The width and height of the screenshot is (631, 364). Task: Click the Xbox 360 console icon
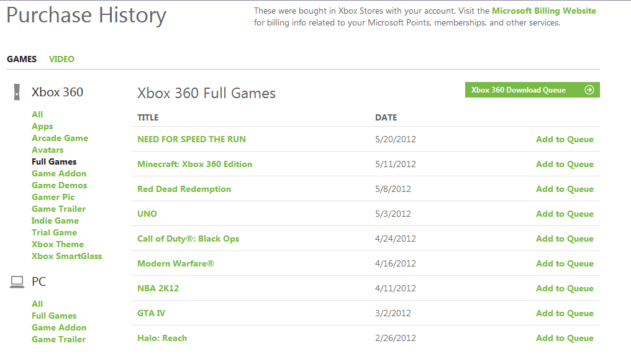pyautogui.click(x=16, y=93)
